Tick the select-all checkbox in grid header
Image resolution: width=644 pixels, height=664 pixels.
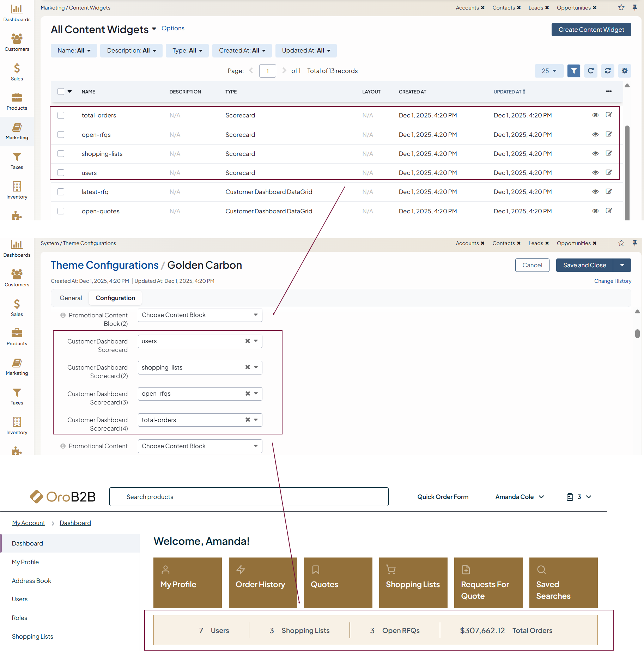[61, 92]
